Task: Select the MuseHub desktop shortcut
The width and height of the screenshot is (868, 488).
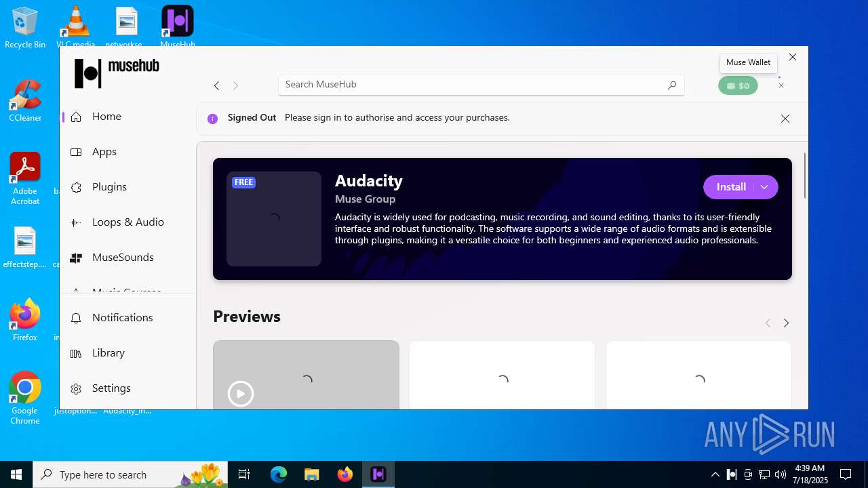Action: (x=178, y=26)
